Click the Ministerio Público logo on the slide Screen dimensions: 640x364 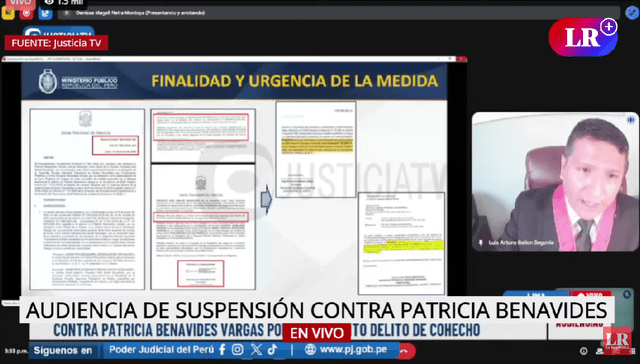[78, 82]
